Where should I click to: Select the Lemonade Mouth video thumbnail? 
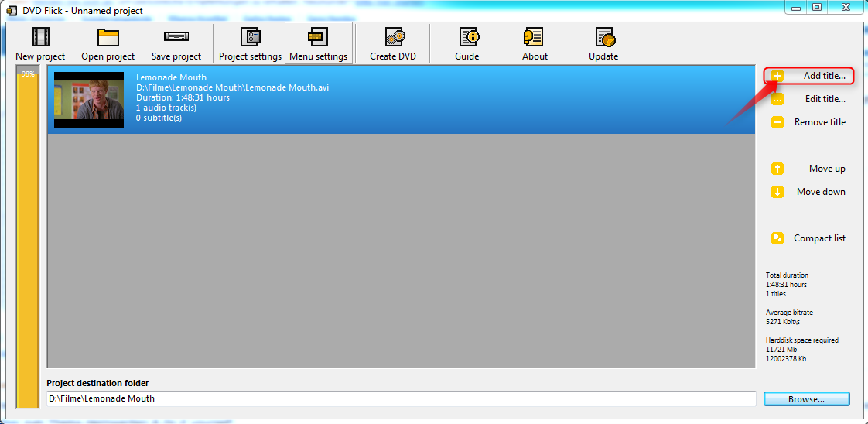pyautogui.click(x=89, y=100)
